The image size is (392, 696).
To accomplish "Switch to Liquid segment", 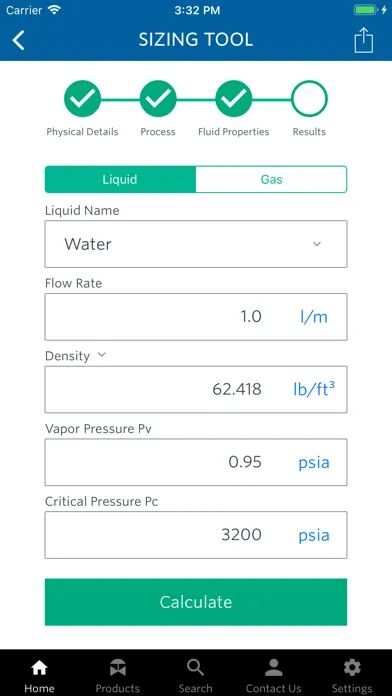I will [x=120, y=179].
